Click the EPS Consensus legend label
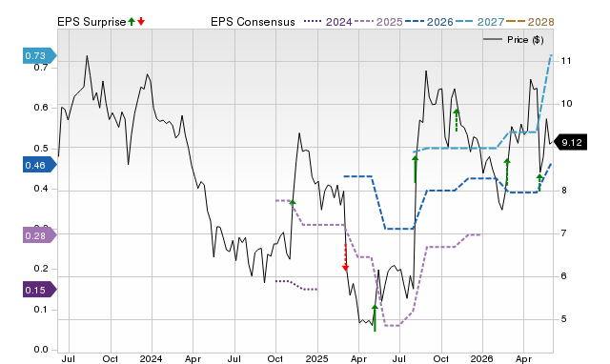Image resolution: width=610 pixels, height=364 pixels. point(253,22)
